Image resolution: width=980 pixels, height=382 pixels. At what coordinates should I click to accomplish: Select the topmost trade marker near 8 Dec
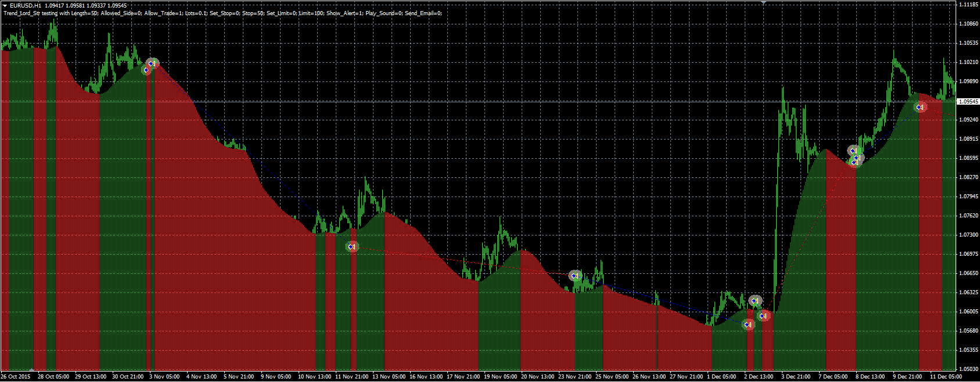pyautogui.click(x=853, y=151)
